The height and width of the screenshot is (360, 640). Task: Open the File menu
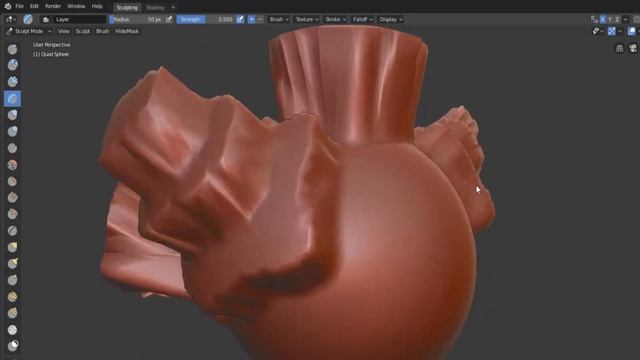[x=19, y=7]
